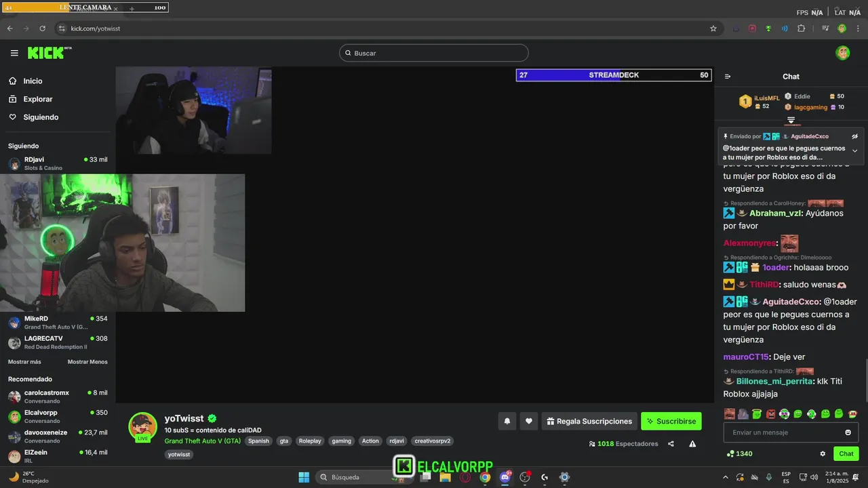Screen dimensions: 868x488
Task: Open RDjavi channel in following list
Action: tap(58, 163)
